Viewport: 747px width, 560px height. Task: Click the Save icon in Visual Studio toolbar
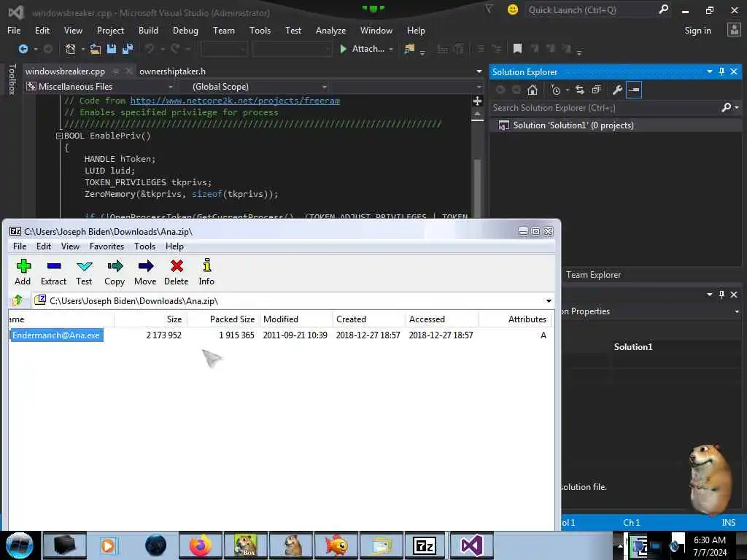pos(112,49)
